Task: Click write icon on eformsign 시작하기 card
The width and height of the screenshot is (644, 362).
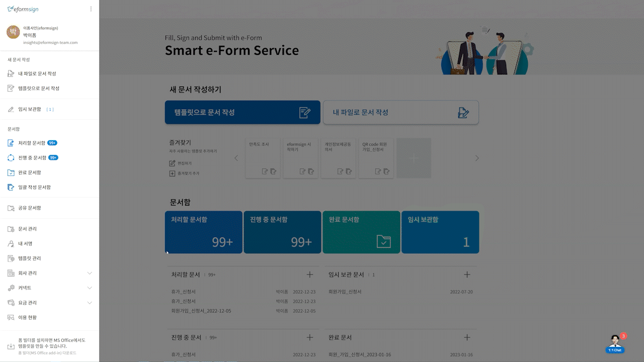Action: pos(303,171)
